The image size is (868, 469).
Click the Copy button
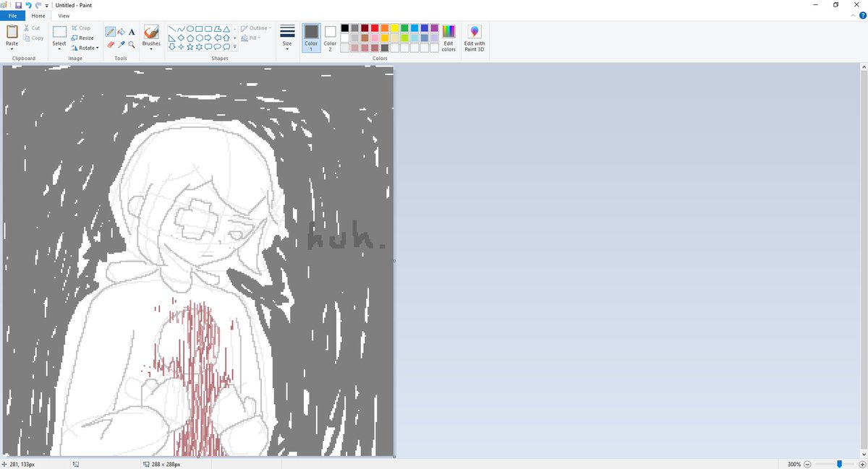33,38
